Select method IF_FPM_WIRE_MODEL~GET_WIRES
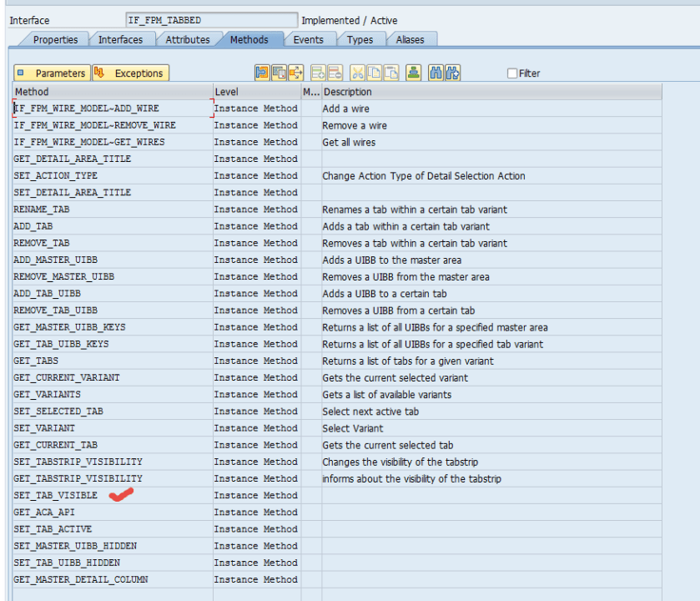Viewport: 700px width, 601px height. tap(113, 142)
